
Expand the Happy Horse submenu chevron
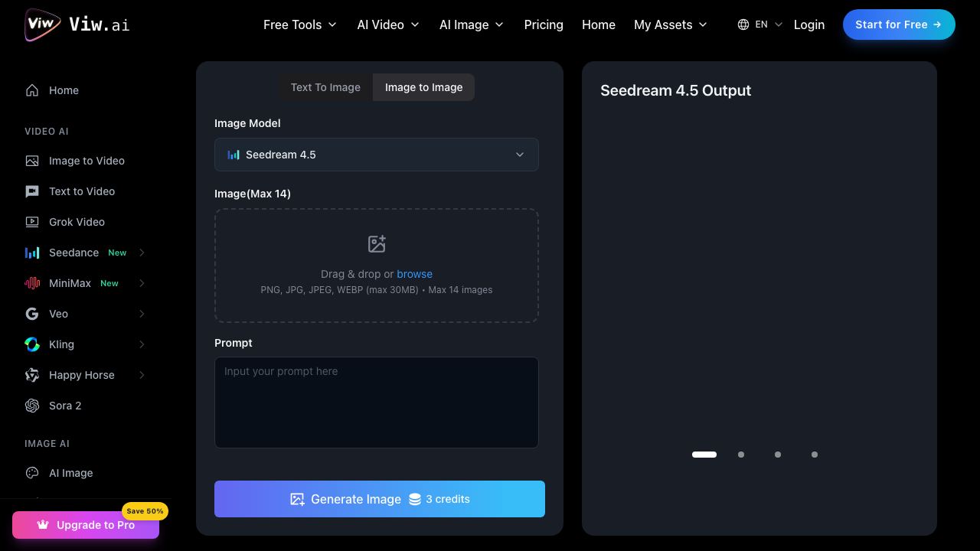pos(142,375)
